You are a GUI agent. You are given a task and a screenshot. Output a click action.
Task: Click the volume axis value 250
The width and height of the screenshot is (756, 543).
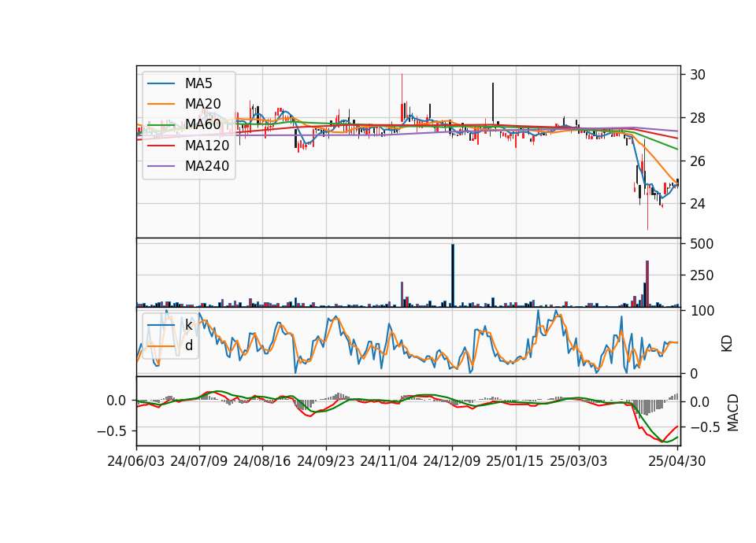click(x=702, y=275)
